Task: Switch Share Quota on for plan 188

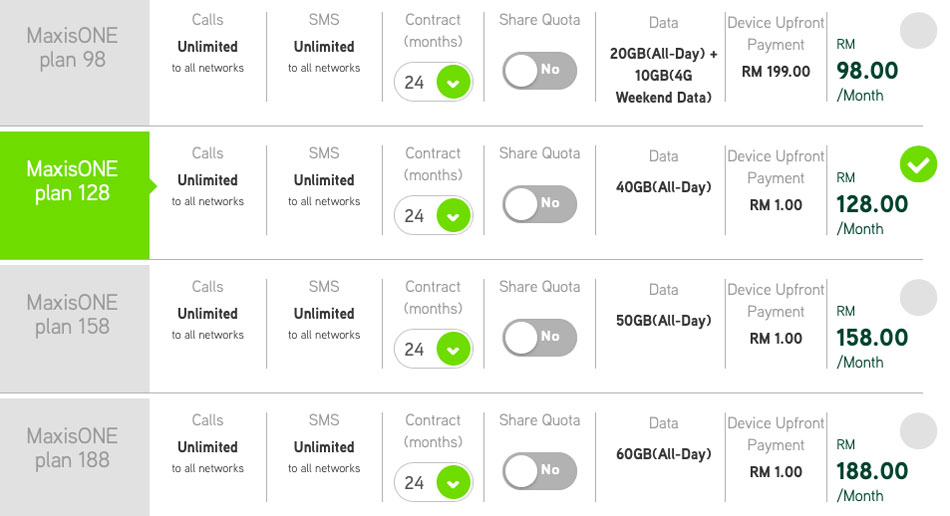Action: 539,471
